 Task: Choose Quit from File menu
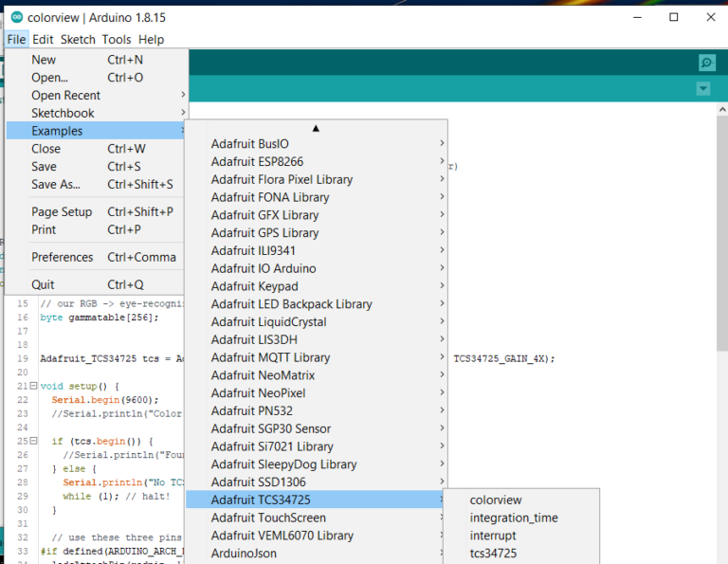(97, 284)
